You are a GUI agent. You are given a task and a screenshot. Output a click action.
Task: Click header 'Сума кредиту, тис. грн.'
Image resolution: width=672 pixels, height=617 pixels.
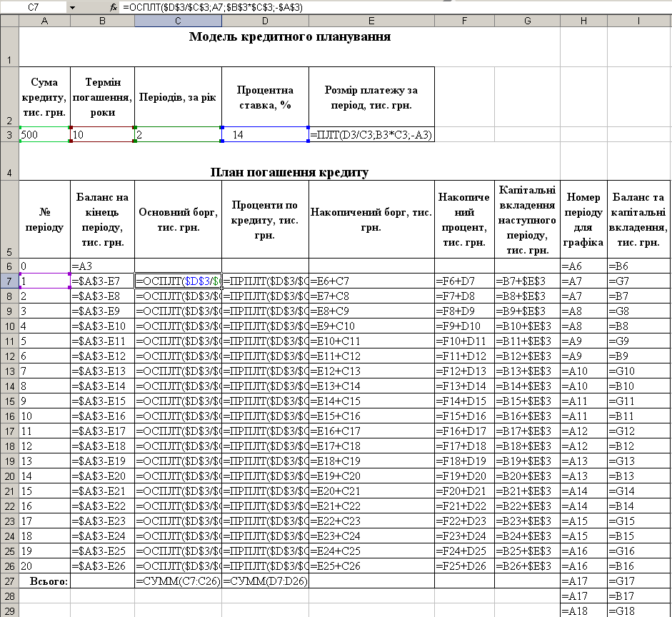coord(44,97)
